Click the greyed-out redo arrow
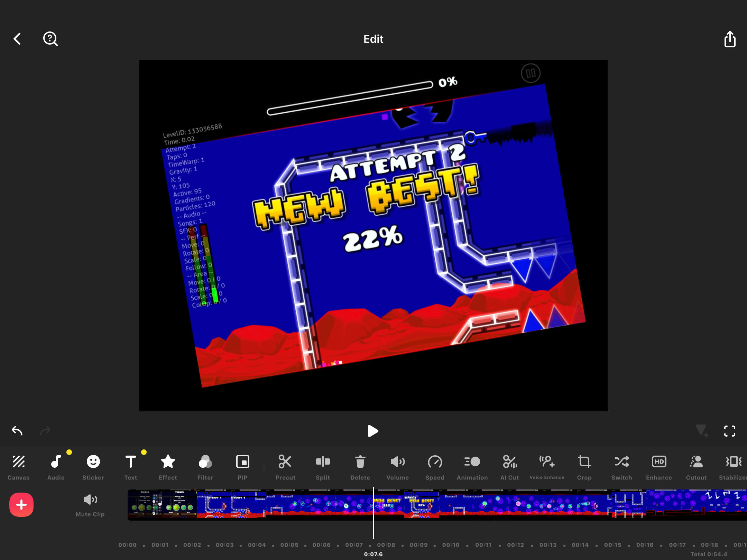The image size is (747, 560). pyautogui.click(x=45, y=431)
